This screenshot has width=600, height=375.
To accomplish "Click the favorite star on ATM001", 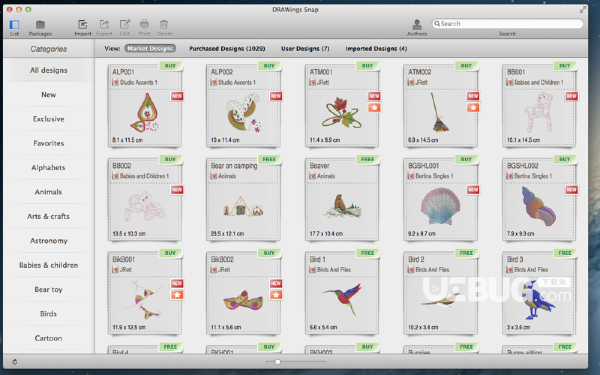I will point(374,108).
